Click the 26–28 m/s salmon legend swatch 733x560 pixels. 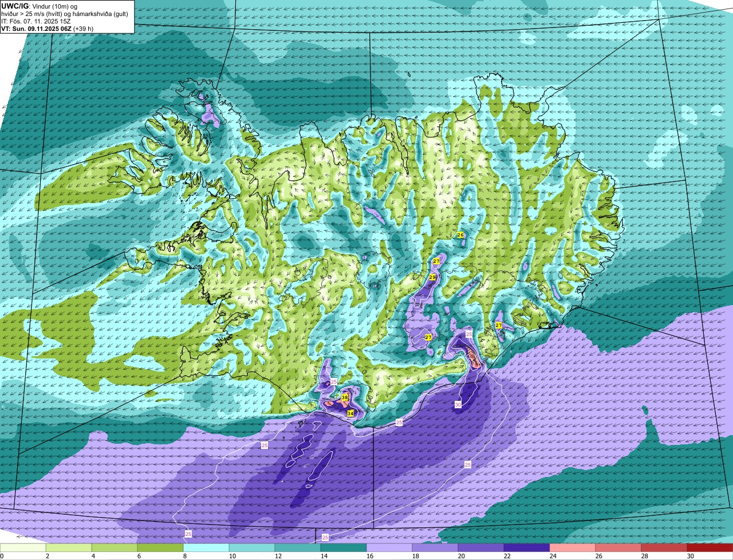point(618,547)
